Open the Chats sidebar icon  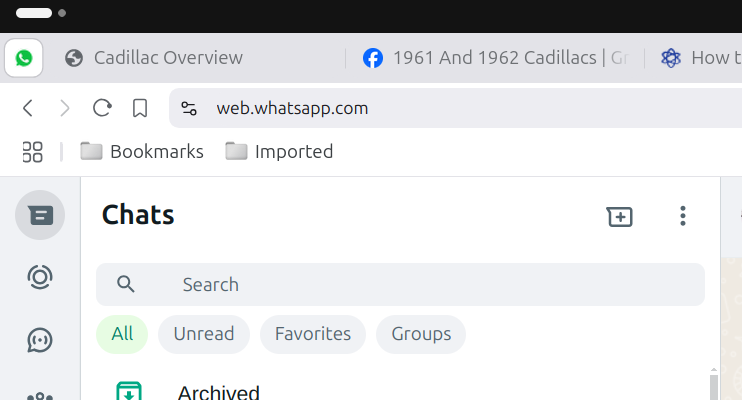40,215
